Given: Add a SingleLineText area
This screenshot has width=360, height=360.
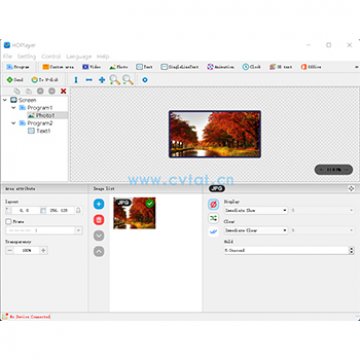Looking at the screenshot, I should pyautogui.click(x=180, y=67).
